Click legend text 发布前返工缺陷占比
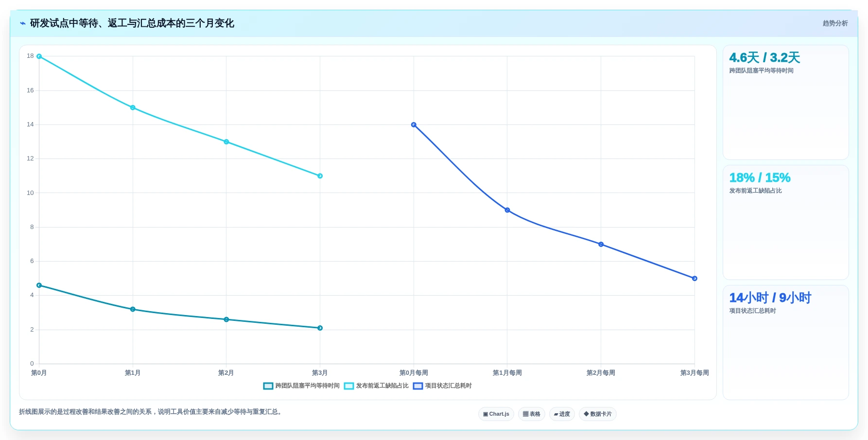The height and width of the screenshot is (440, 868). click(382, 386)
